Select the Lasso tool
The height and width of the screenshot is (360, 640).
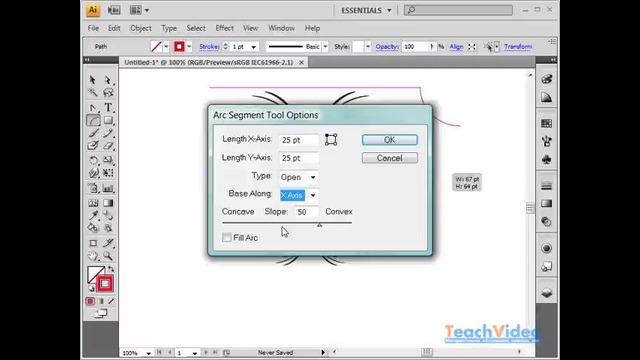pyautogui.click(x=108, y=93)
